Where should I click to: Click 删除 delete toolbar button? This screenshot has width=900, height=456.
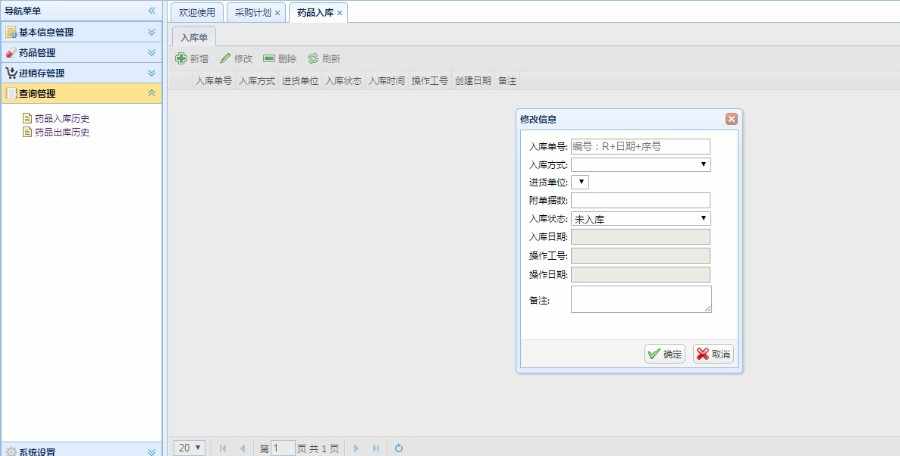click(280, 59)
